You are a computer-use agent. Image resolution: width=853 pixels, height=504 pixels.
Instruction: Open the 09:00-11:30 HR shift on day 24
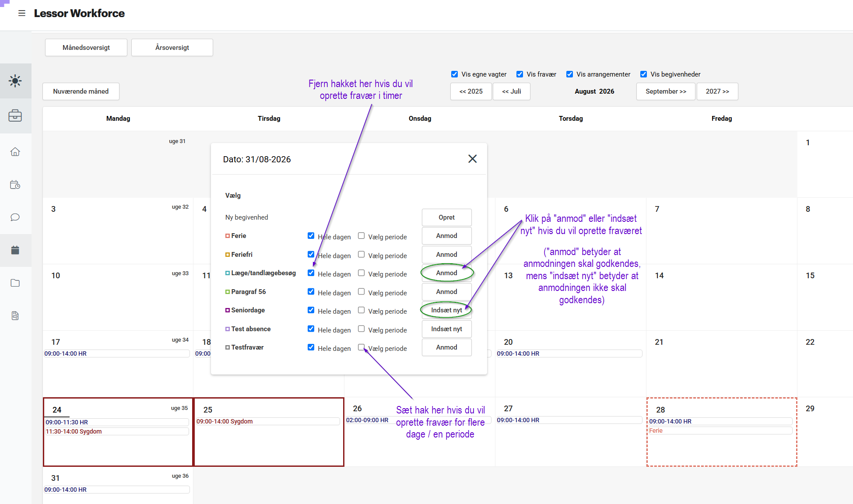click(117, 422)
